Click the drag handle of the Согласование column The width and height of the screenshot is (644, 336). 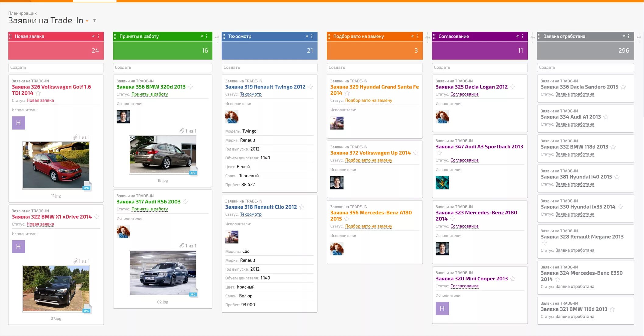coord(434,36)
